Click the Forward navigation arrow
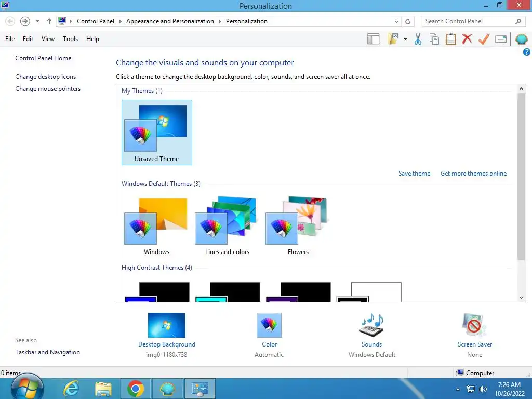The height and width of the screenshot is (399, 532). tap(25, 21)
